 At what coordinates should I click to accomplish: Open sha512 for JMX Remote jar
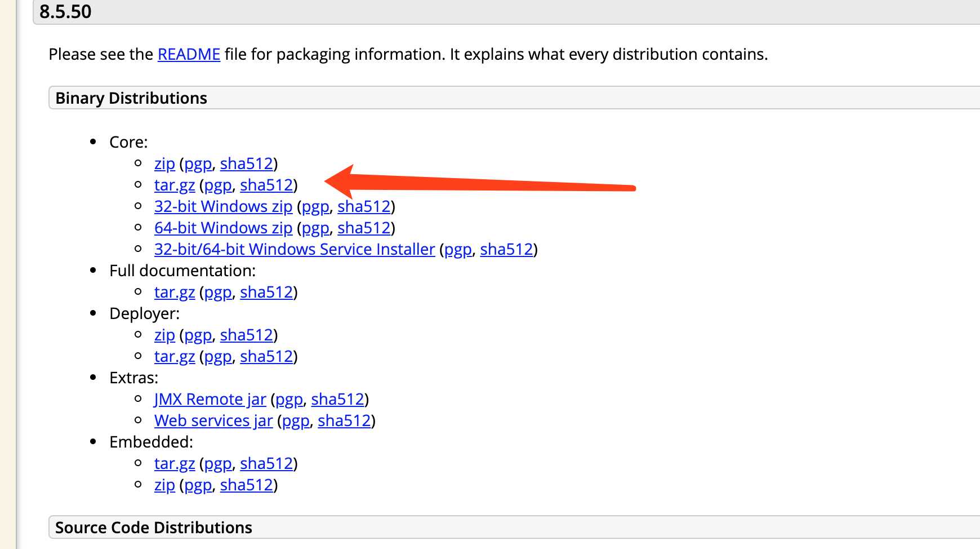point(338,400)
